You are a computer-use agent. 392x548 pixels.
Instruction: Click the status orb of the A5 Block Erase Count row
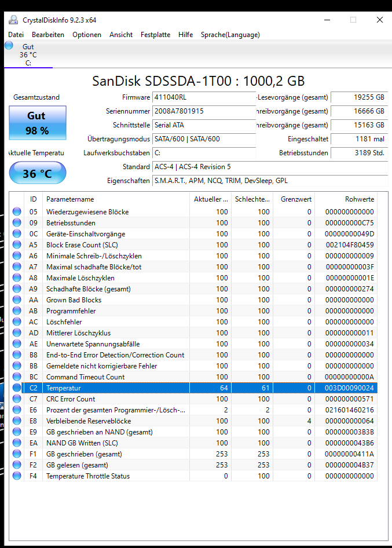[17, 244]
